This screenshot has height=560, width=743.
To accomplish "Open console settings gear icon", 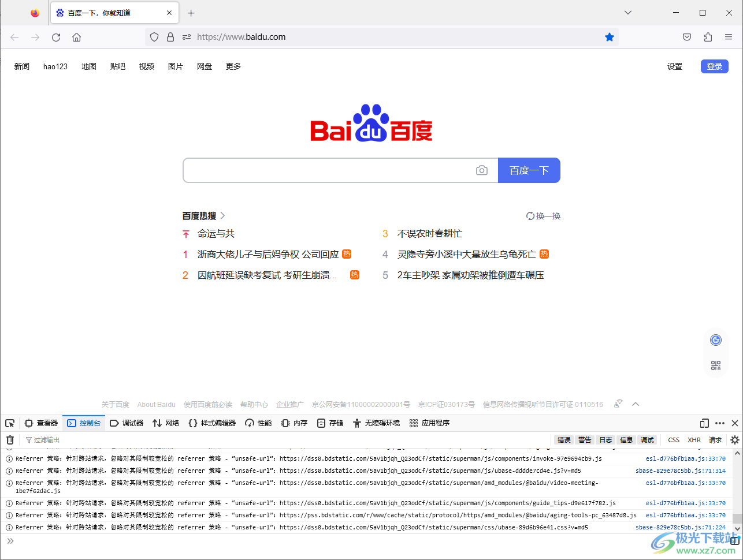I will coord(735,440).
